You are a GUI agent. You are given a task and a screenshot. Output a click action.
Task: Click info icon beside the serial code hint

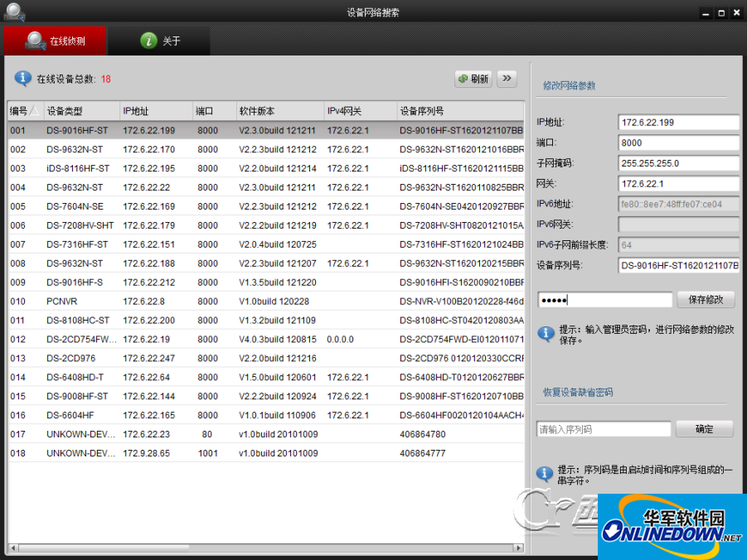pyautogui.click(x=545, y=474)
